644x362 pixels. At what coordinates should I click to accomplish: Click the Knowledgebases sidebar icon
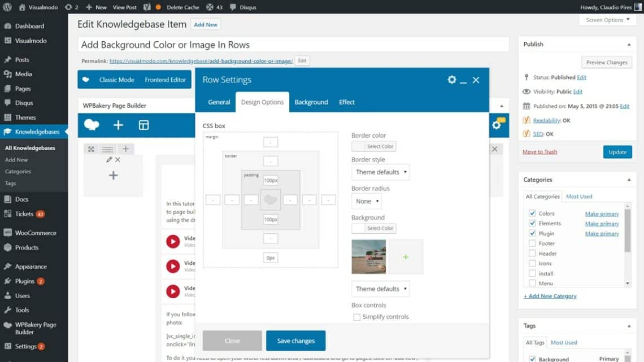point(7,132)
